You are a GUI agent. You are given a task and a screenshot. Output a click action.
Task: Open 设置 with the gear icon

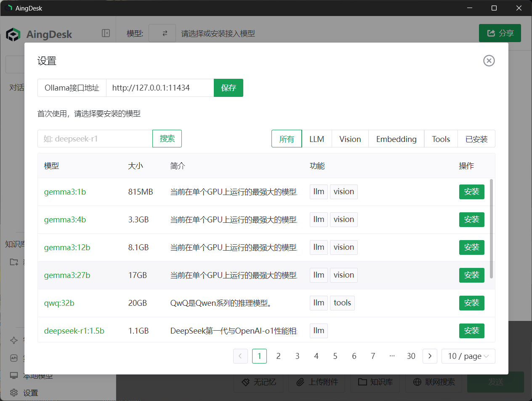click(13, 393)
